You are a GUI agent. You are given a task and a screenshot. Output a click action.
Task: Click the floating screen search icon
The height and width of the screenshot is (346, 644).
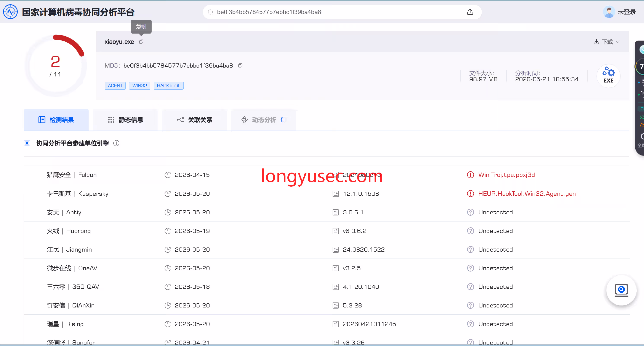coord(621,290)
